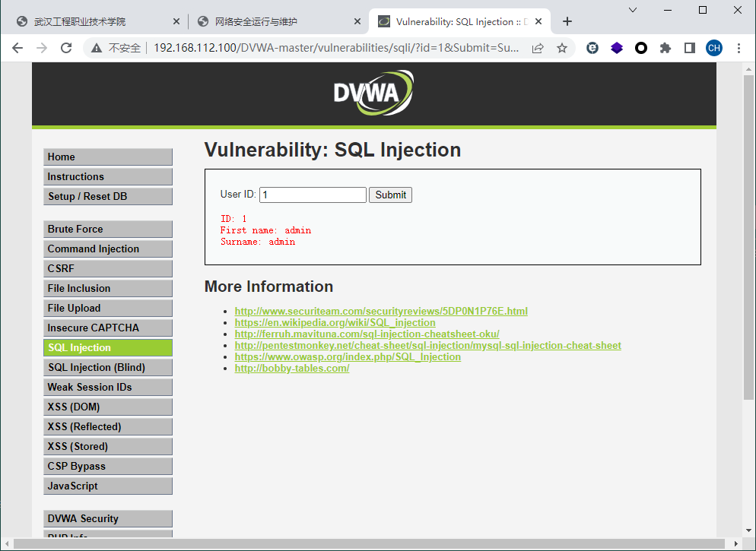
Task: Open a new browser tab
Action: 567,21
